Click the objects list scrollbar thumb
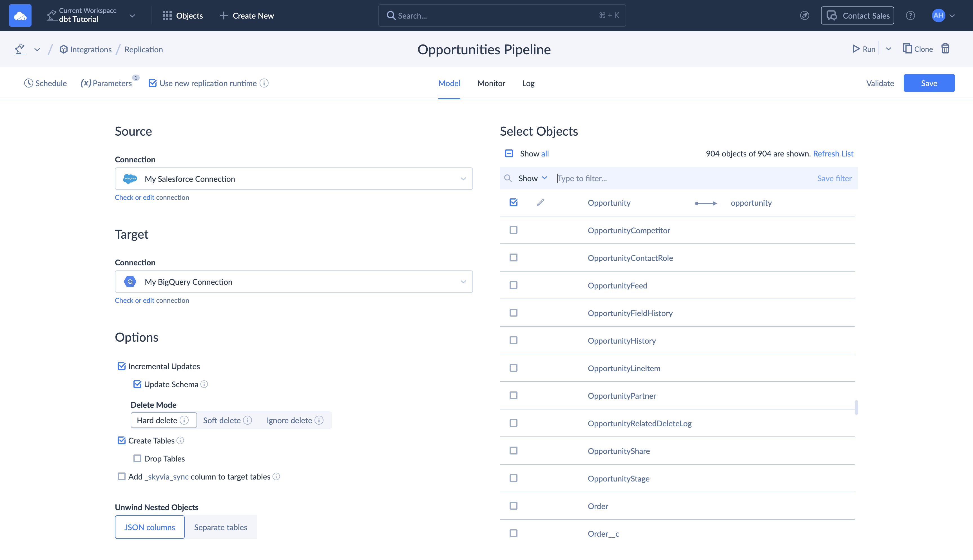The height and width of the screenshot is (560, 973). click(x=856, y=407)
